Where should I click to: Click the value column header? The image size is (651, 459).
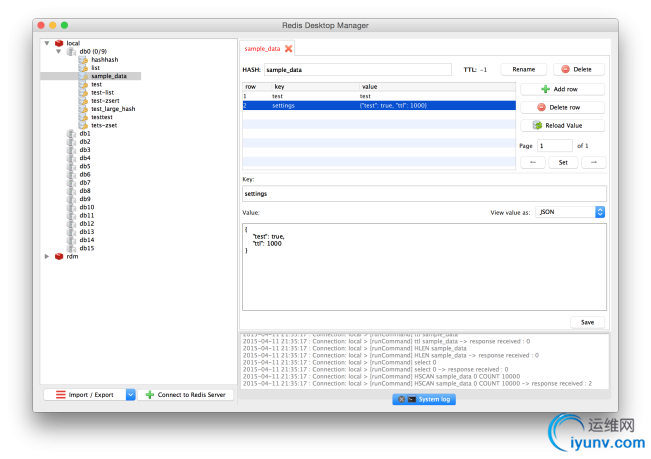(437, 87)
